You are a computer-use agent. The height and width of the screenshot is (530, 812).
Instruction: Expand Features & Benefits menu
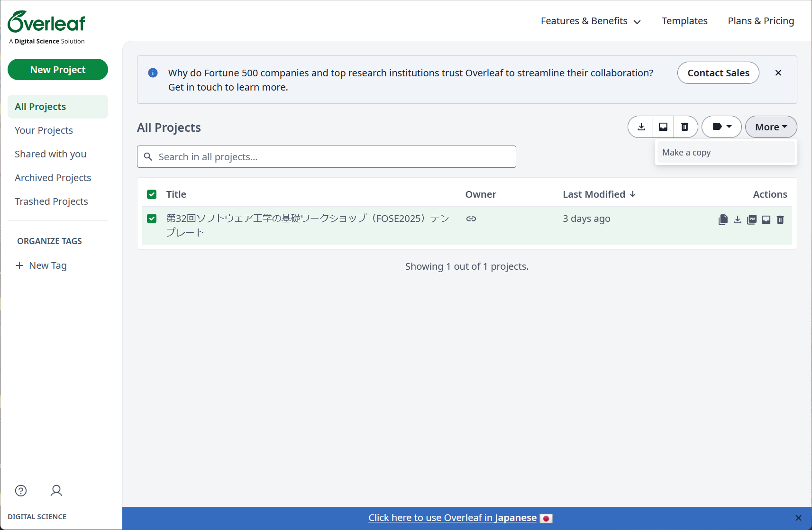pyautogui.click(x=591, y=21)
